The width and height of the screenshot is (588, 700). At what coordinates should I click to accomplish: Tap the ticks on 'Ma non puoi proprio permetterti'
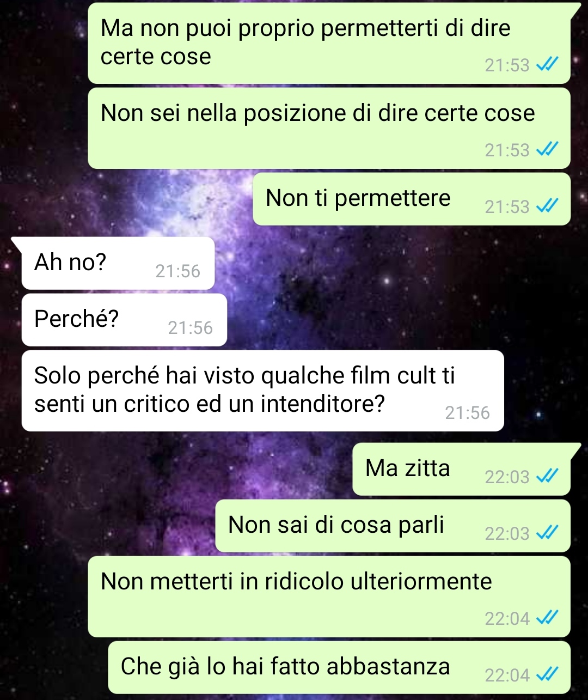click(547, 64)
